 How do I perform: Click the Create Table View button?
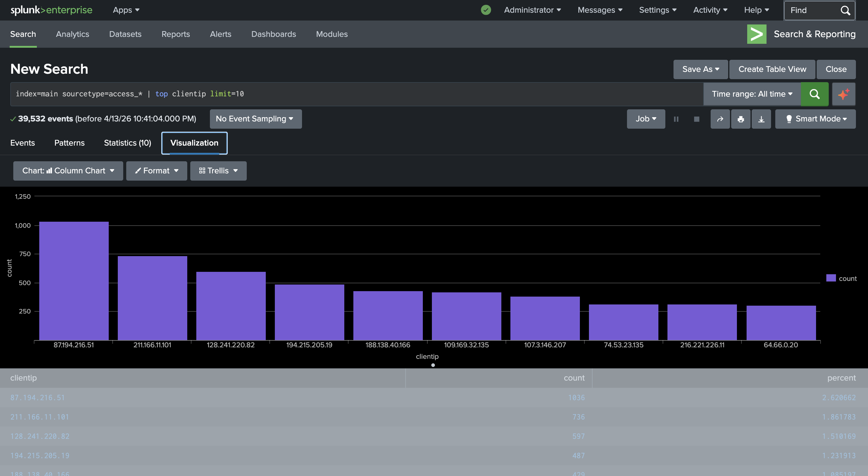(x=772, y=69)
